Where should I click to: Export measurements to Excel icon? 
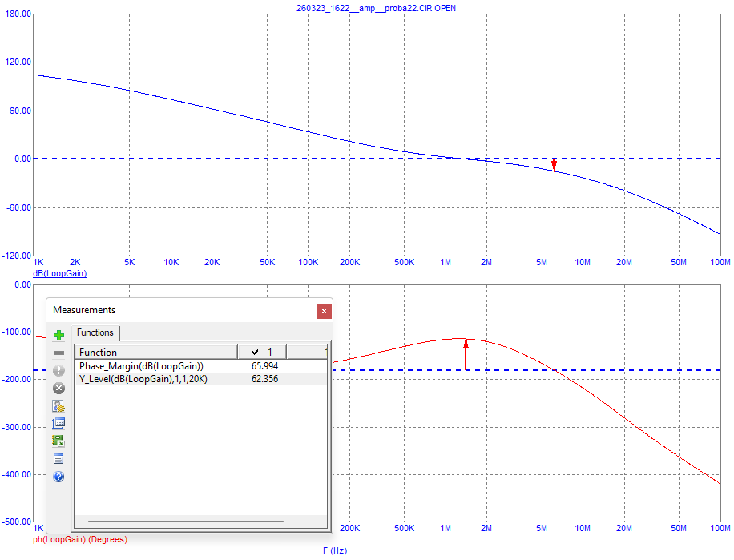[58, 441]
